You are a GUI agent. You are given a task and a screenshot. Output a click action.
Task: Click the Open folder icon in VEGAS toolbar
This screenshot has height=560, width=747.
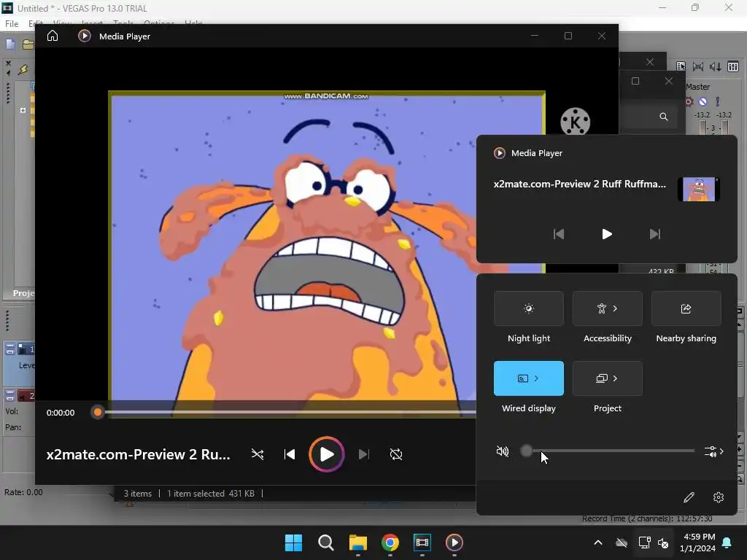pyautogui.click(x=28, y=44)
